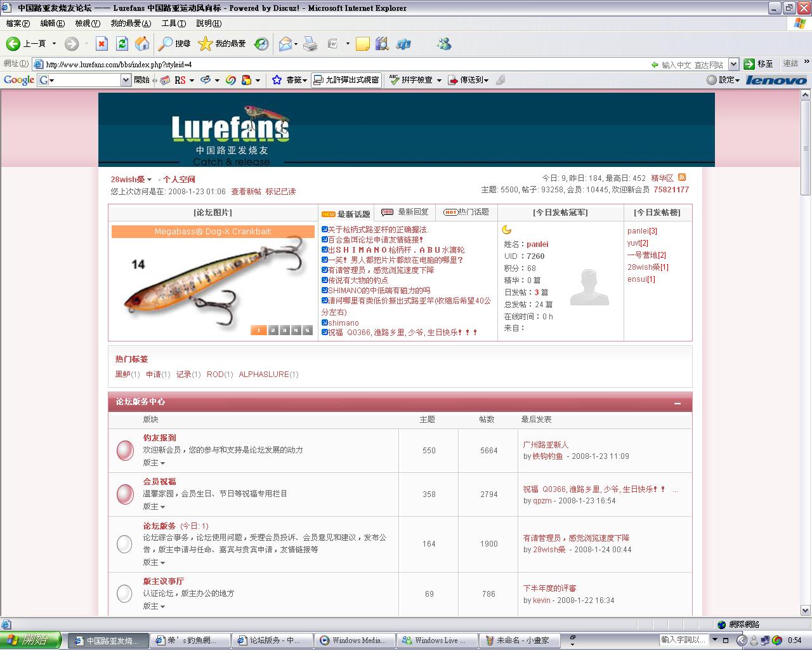
Task: Open the 說明 menu
Action: (209, 23)
